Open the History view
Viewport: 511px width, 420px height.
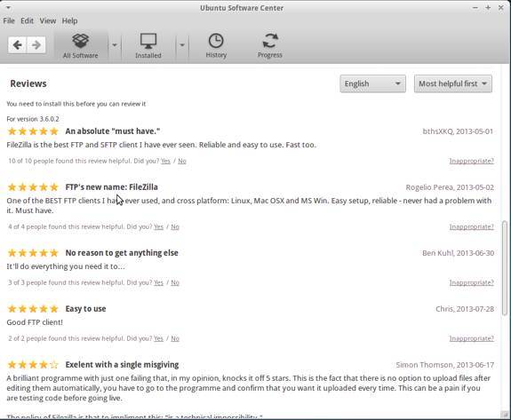tap(216, 46)
